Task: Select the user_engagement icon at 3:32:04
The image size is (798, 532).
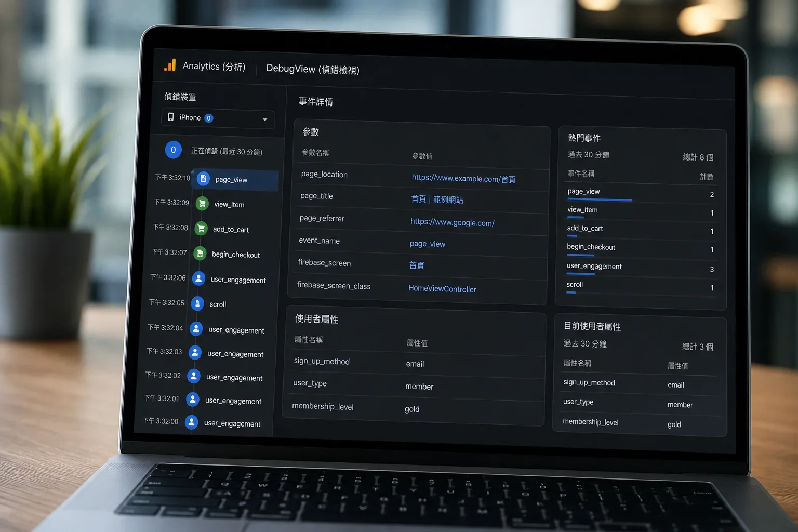Action: click(x=196, y=329)
